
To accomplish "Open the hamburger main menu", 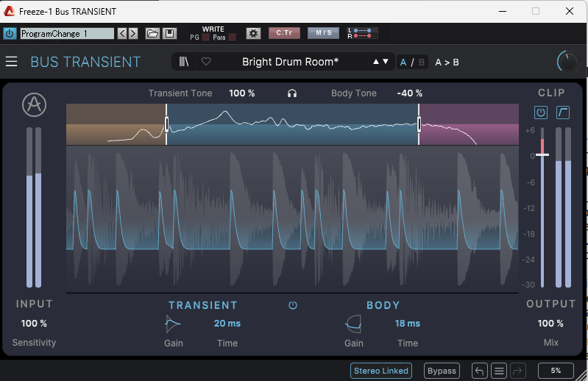I will pos(12,62).
